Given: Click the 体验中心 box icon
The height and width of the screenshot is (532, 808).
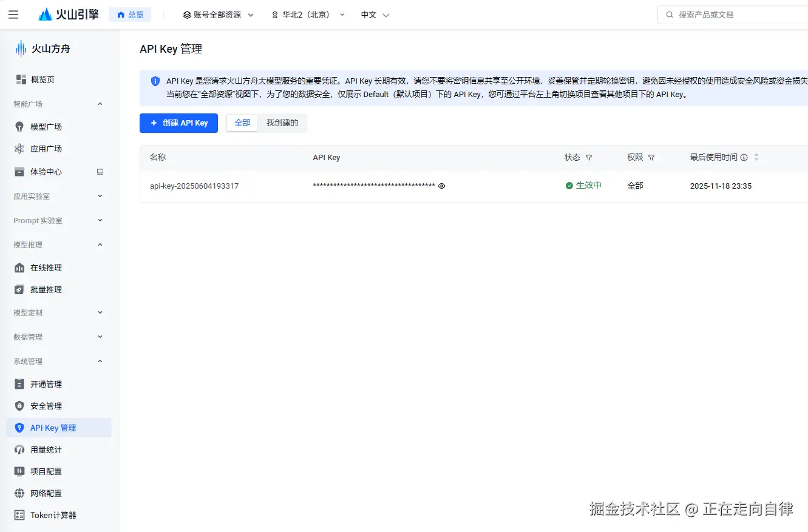Looking at the screenshot, I should pyautogui.click(x=19, y=172).
